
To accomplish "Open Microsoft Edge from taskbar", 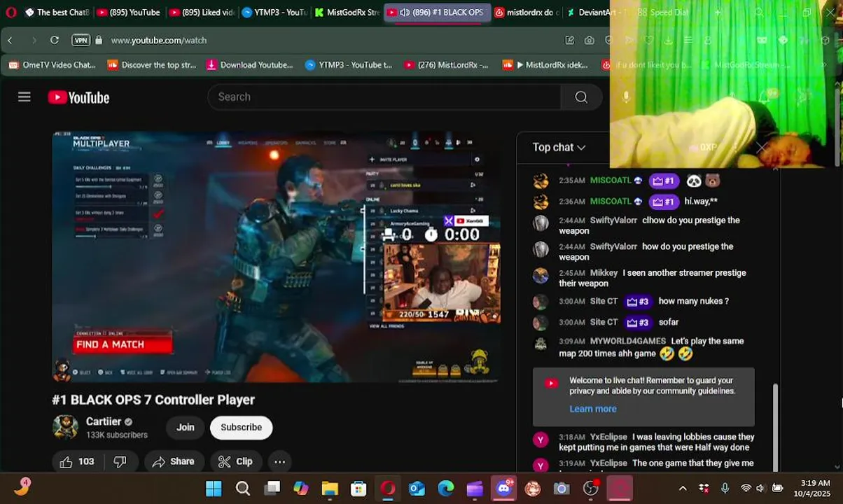I will (x=446, y=489).
